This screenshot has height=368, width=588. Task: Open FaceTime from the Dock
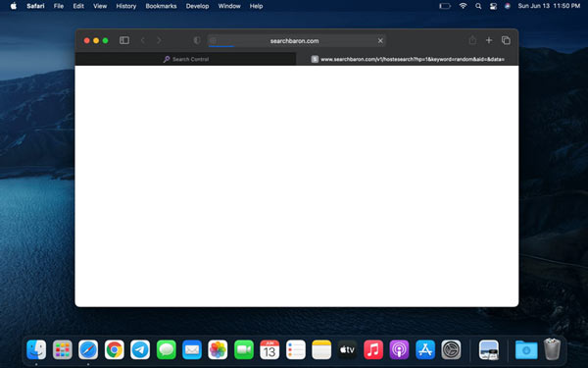point(244,349)
